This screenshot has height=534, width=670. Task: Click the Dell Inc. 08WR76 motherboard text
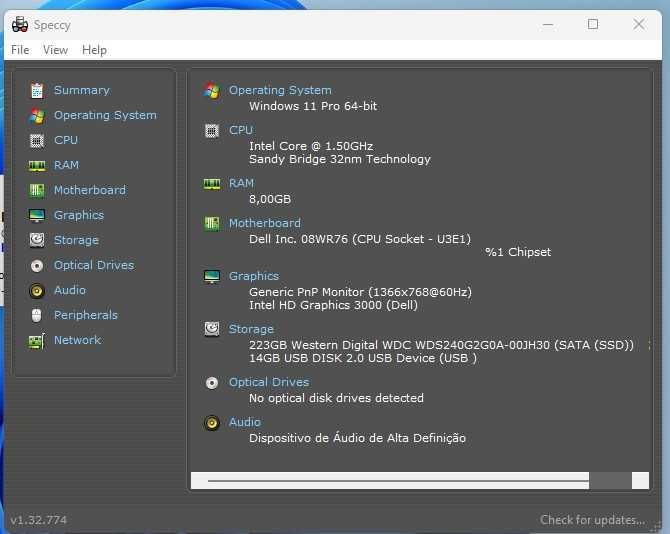pos(360,239)
